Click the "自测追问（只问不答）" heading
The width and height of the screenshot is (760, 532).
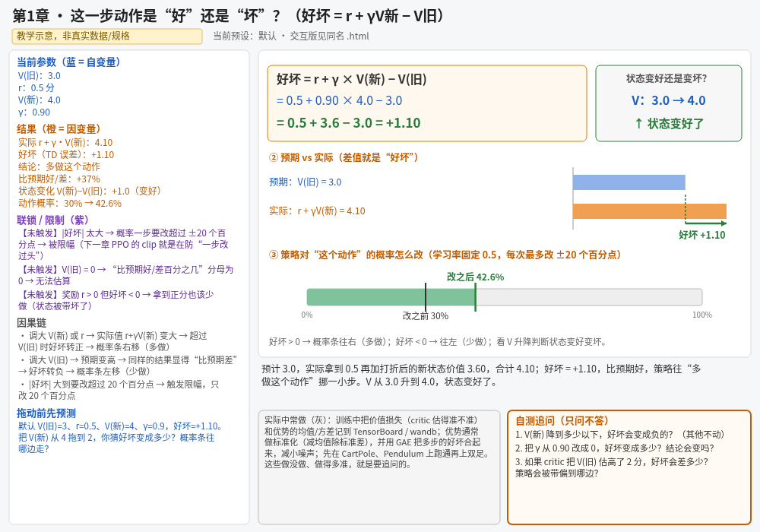click(562, 420)
